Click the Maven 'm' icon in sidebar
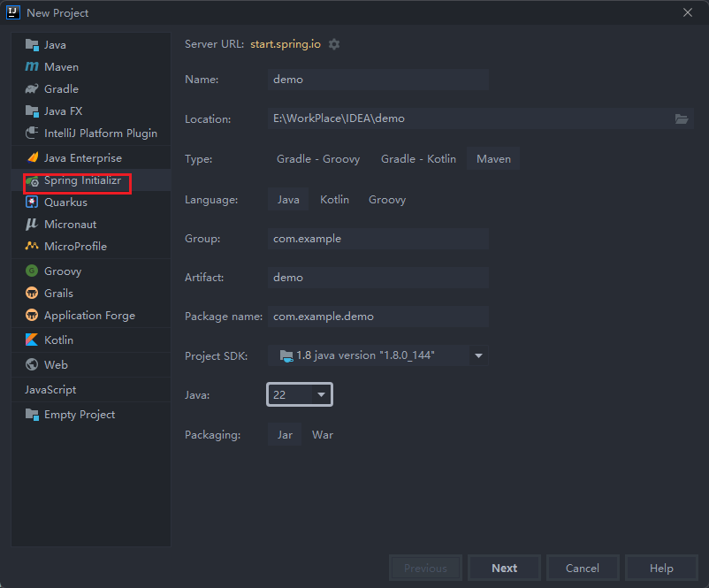Viewport: 709px width, 588px height. click(x=32, y=66)
